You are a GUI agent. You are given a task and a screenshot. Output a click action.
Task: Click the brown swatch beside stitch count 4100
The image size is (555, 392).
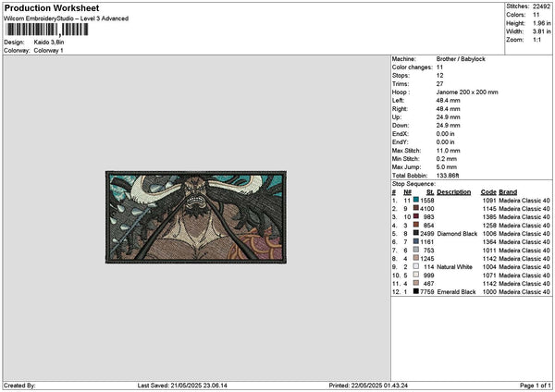416,208
